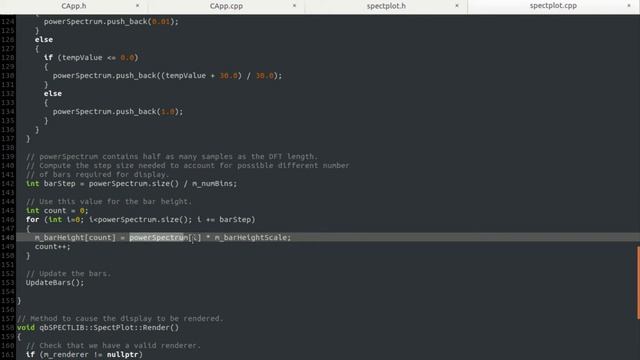This screenshot has width=640, height=360.
Task: Close the CApp.h tab
Action: coord(138,6)
